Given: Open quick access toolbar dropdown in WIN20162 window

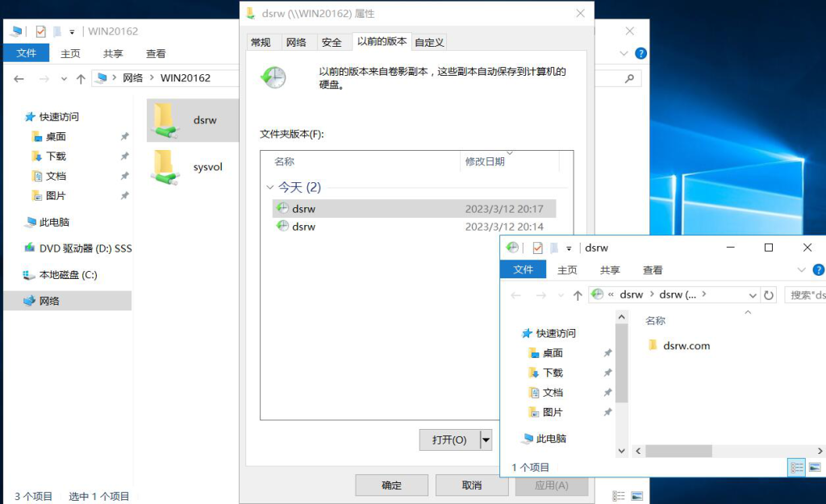Looking at the screenshot, I should click(x=72, y=32).
